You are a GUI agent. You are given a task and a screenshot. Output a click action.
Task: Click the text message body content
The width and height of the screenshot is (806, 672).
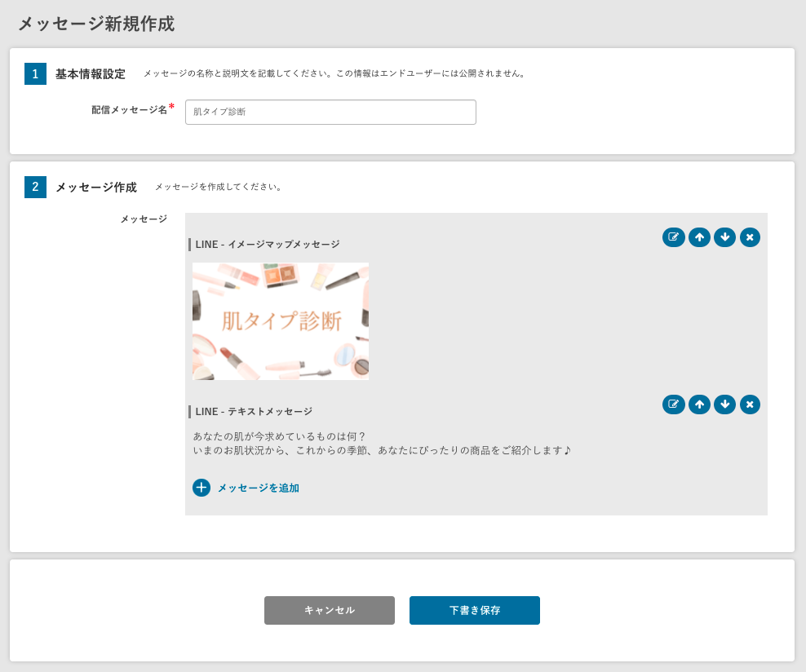[382, 444]
